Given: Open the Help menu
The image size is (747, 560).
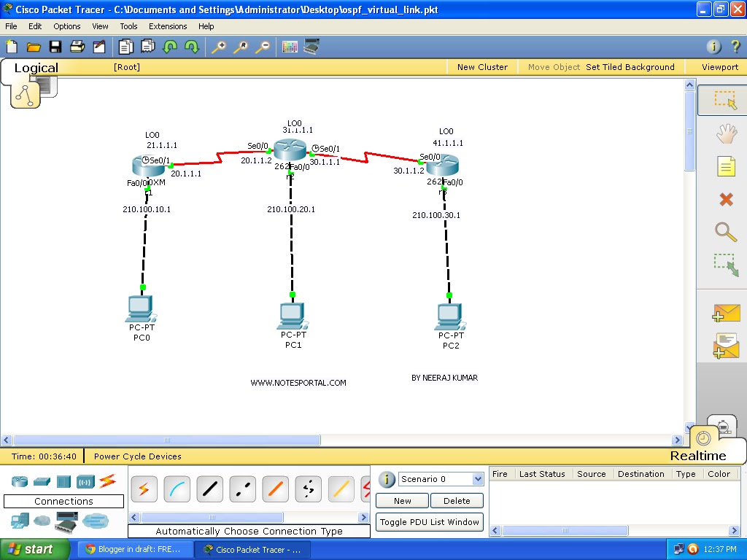Looking at the screenshot, I should (206, 26).
